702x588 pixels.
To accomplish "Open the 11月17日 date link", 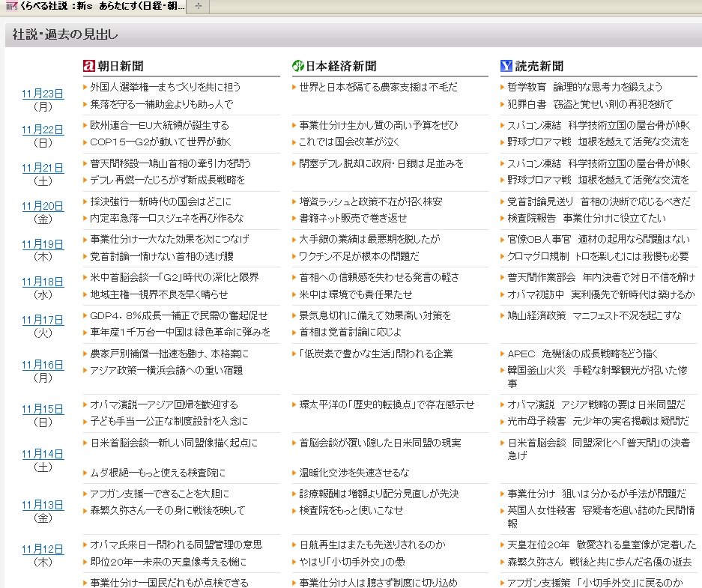I will [x=43, y=320].
